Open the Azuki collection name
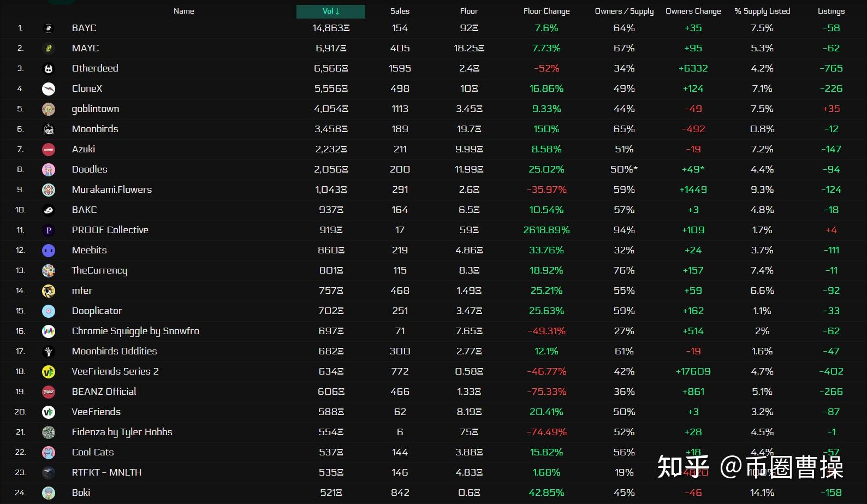This screenshot has height=504, width=867. click(84, 149)
